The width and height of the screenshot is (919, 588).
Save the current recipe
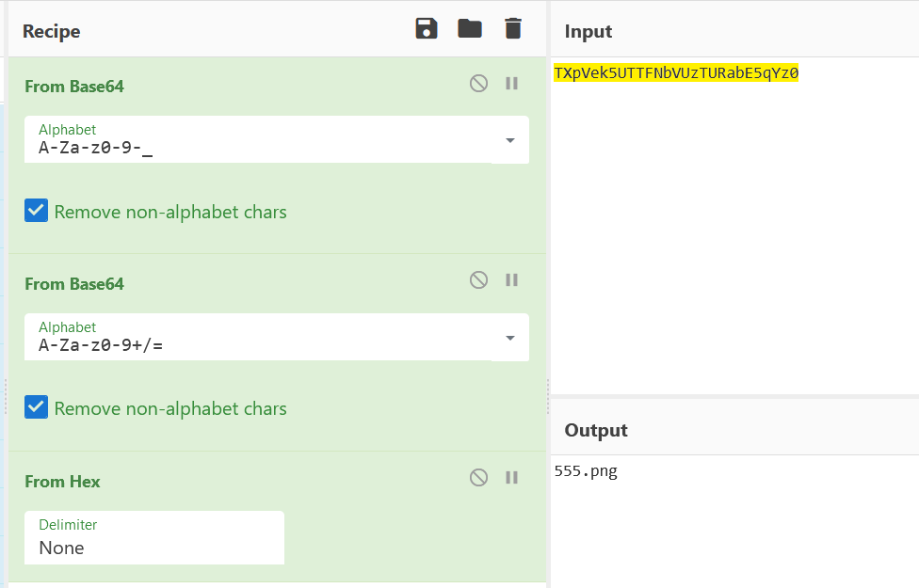(x=427, y=28)
